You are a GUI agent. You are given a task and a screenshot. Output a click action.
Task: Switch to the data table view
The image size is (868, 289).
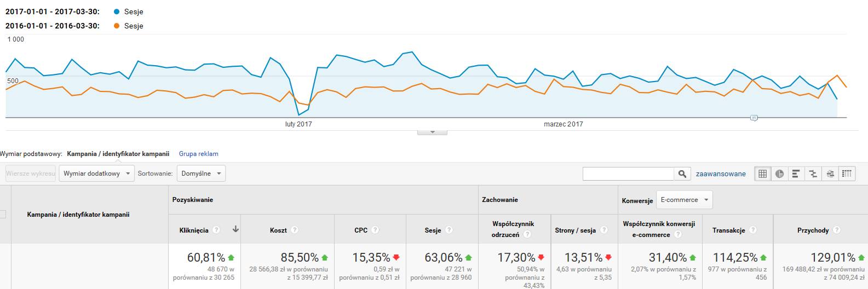click(x=762, y=174)
